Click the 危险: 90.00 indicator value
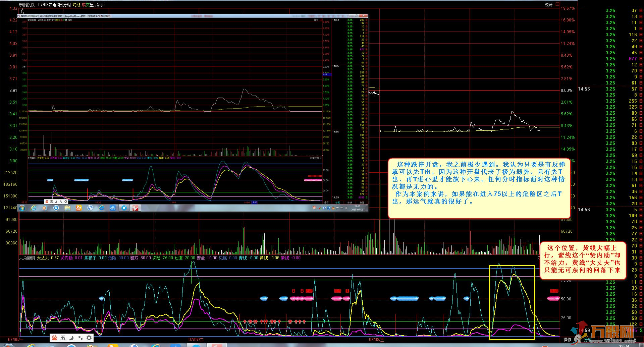Viewport: 644px width, 347px height. coord(118,258)
